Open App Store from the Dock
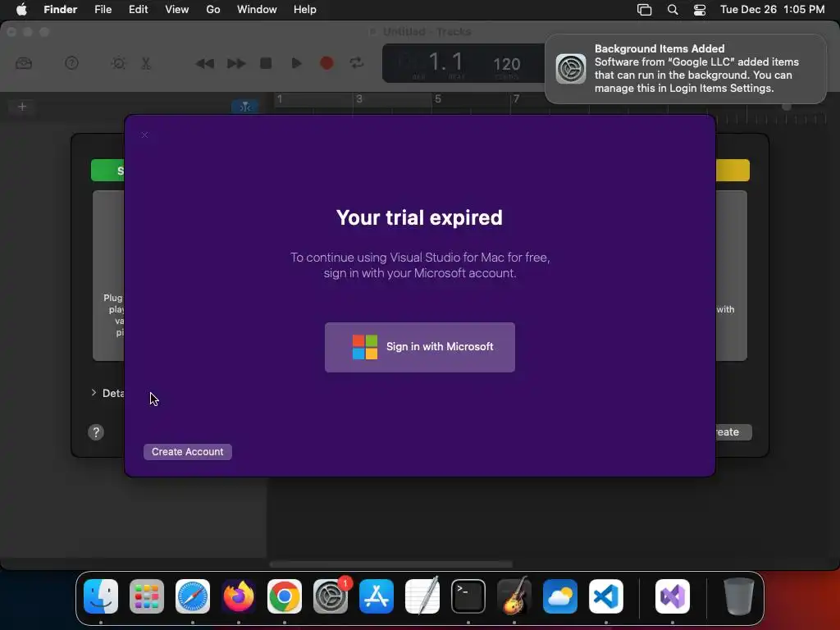Viewport: 840px width, 630px height. pyautogui.click(x=377, y=596)
